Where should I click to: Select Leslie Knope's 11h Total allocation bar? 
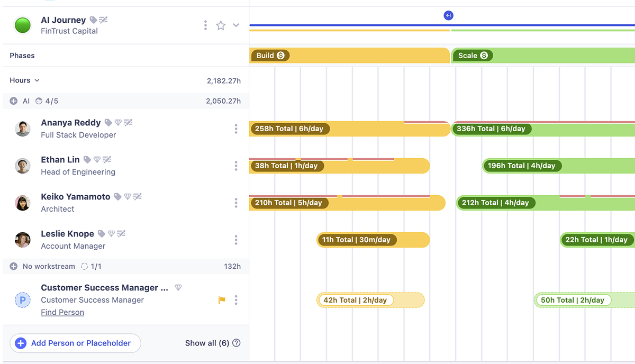click(x=373, y=240)
